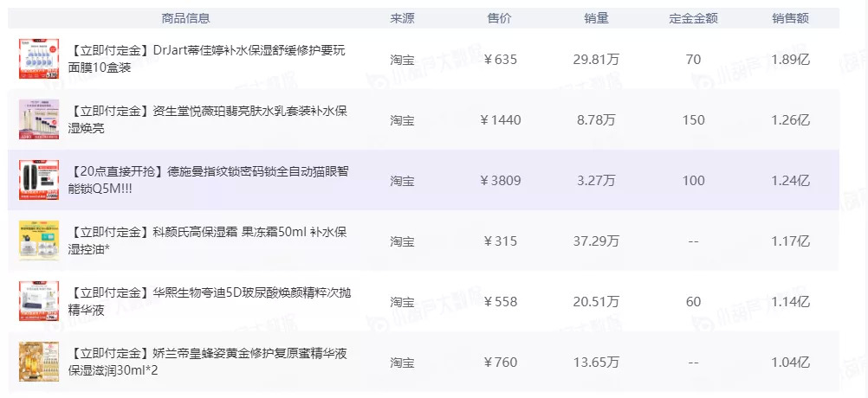Sort by the 销量 column header

(596, 18)
